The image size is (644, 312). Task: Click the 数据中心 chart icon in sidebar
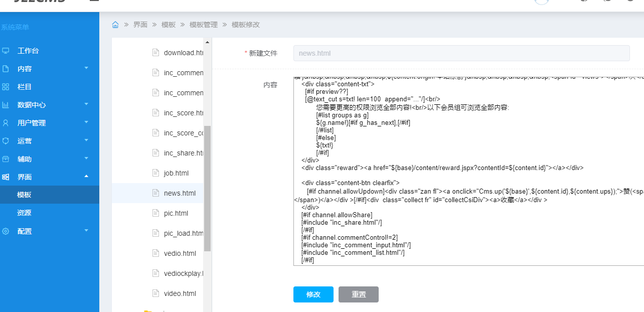tap(6, 105)
